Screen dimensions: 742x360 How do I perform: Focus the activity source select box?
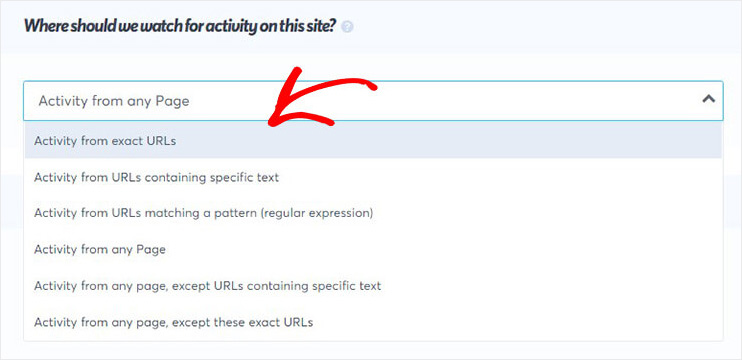(x=373, y=101)
